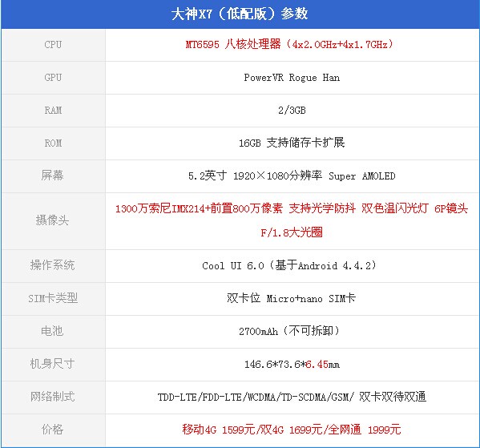Click the 2700mAh（不可拆卸）value
This screenshot has height=448, width=480.
(x=290, y=331)
